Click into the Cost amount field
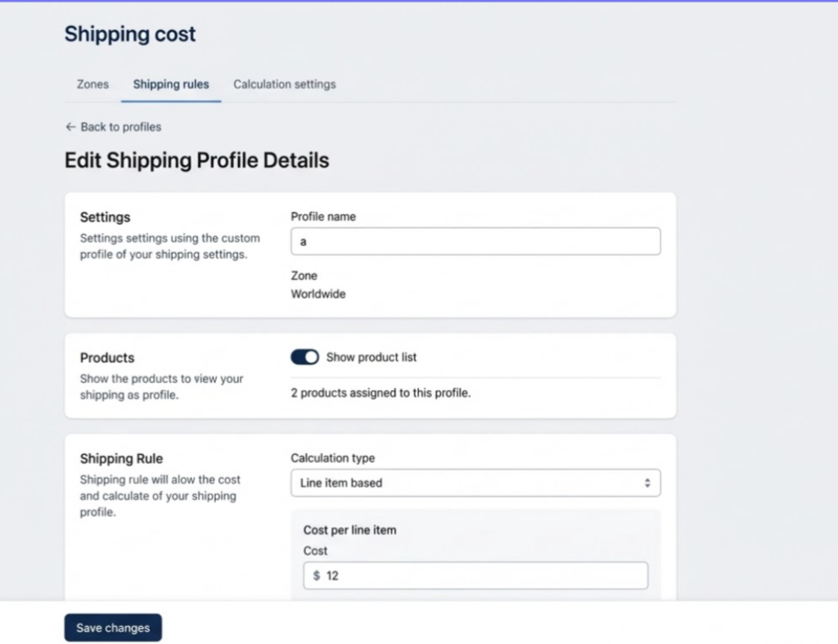The height and width of the screenshot is (644, 838). [483, 576]
